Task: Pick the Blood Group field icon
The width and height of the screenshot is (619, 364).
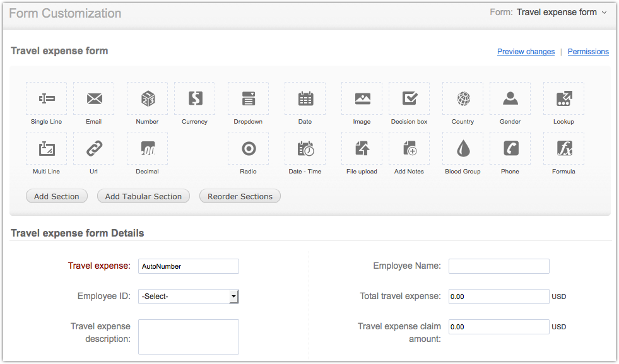Action: click(463, 148)
